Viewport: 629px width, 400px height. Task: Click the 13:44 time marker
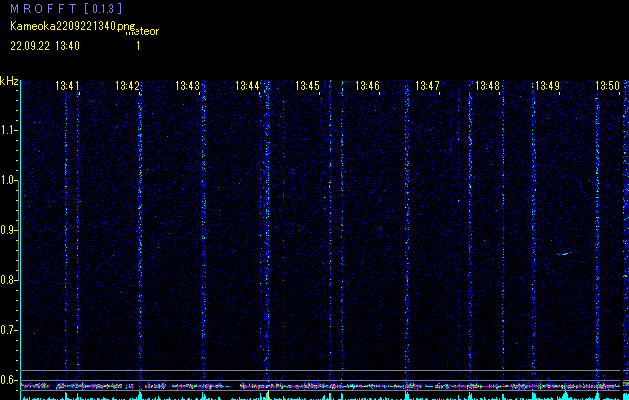point(247,86)
